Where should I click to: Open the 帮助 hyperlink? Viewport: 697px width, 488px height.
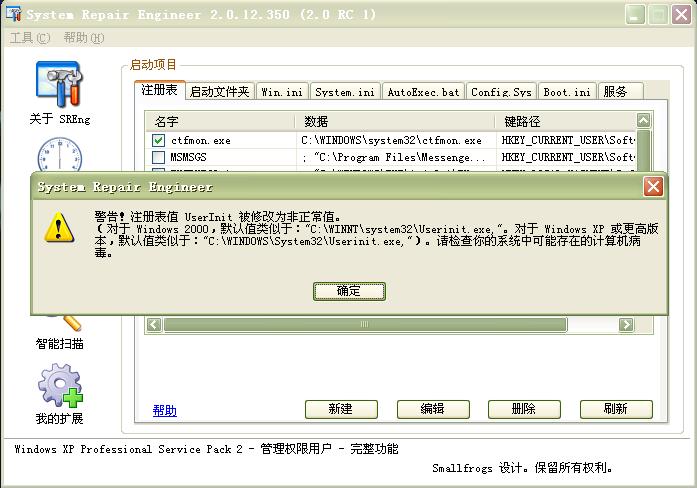[164, 410]
